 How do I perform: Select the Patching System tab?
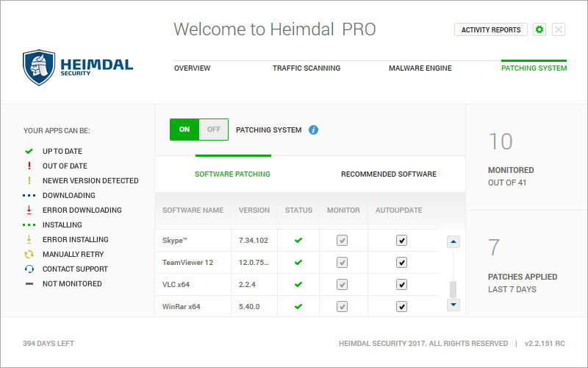(x=534, y=68)
